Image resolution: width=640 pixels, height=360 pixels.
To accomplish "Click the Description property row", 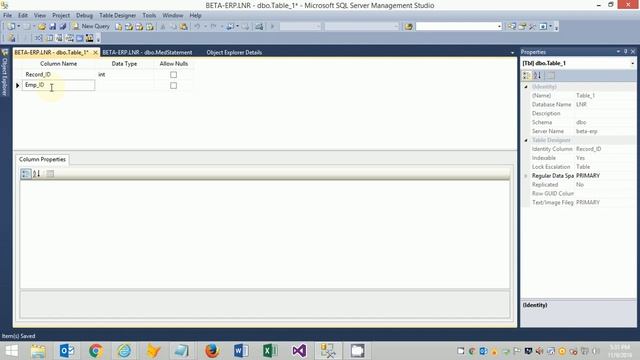I will click(x=583, y=113).
